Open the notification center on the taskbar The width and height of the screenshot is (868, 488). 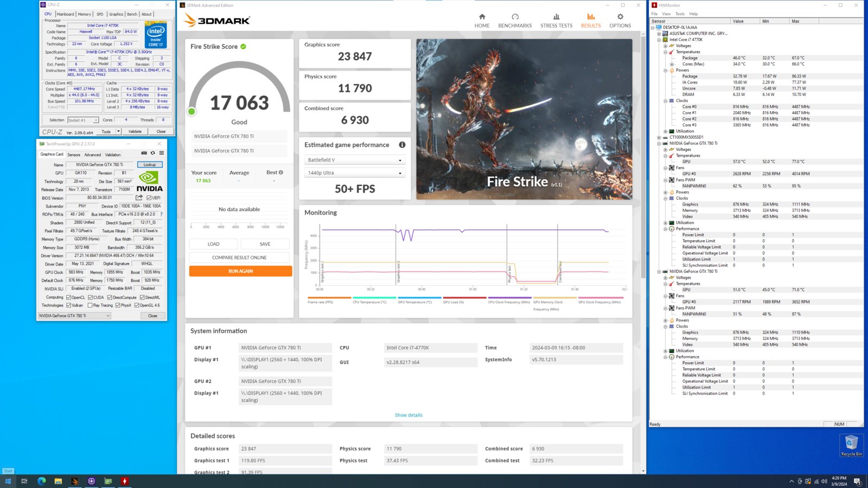(x=857, y=481)
